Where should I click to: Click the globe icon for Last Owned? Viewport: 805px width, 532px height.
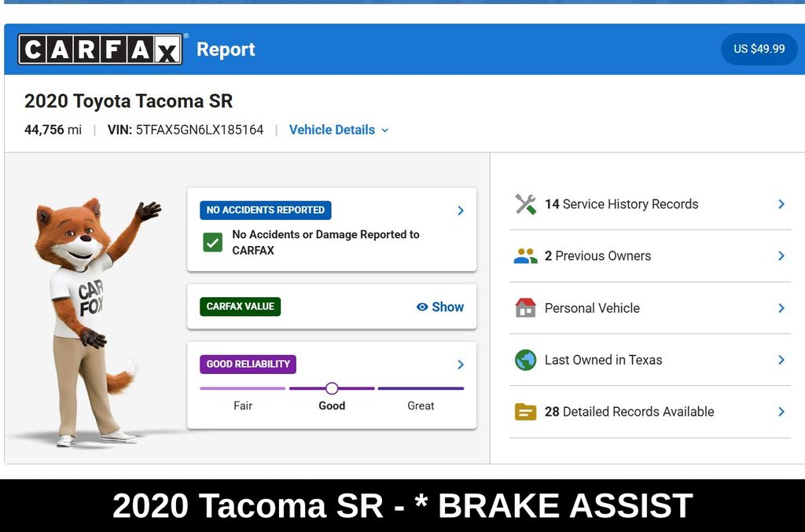(x=526, y=360)
